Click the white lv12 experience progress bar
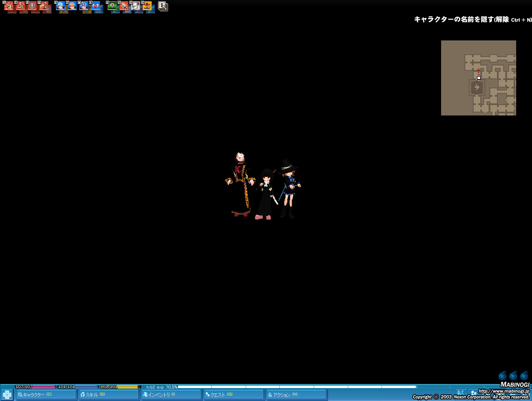532x401 pixels. [x=297, y=387]
